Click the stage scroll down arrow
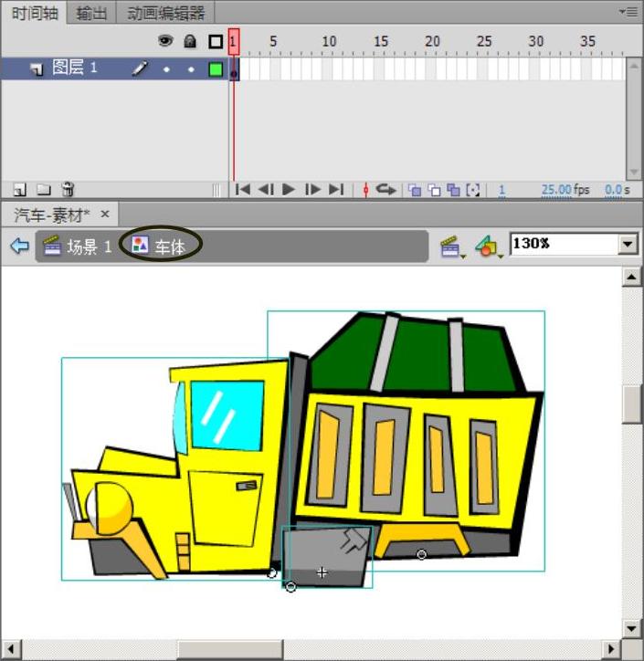This screenshot has width=644, height=661. [632, 628]
